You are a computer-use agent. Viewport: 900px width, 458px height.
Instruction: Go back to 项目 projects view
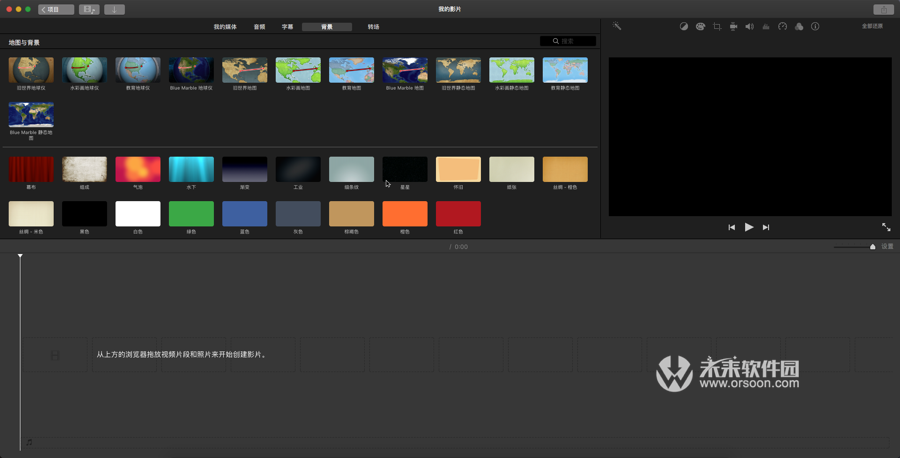click(56, 9)
